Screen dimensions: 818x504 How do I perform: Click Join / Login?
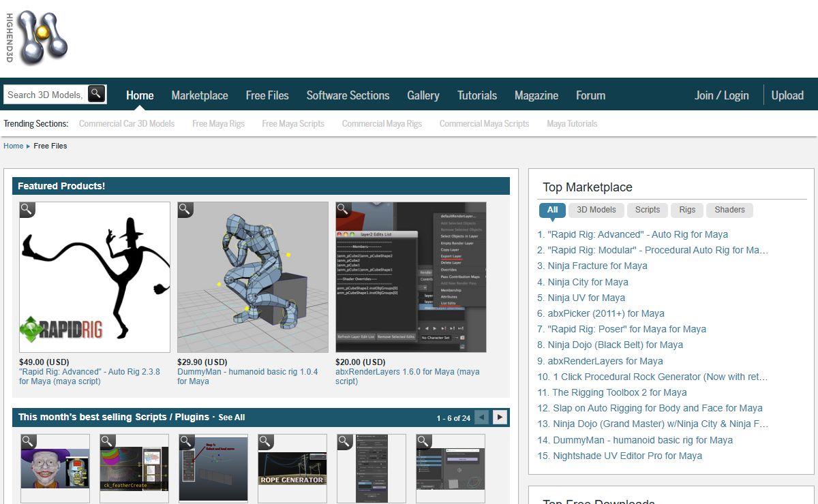[x=722, y=95]
